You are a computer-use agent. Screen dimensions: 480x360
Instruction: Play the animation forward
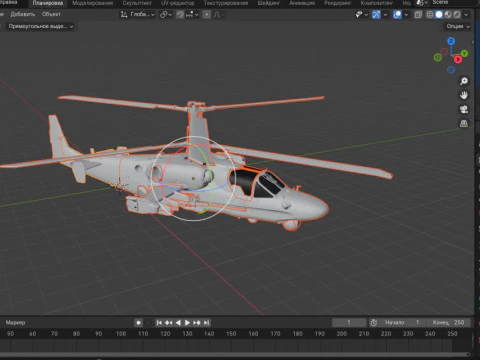click(187, 323)
